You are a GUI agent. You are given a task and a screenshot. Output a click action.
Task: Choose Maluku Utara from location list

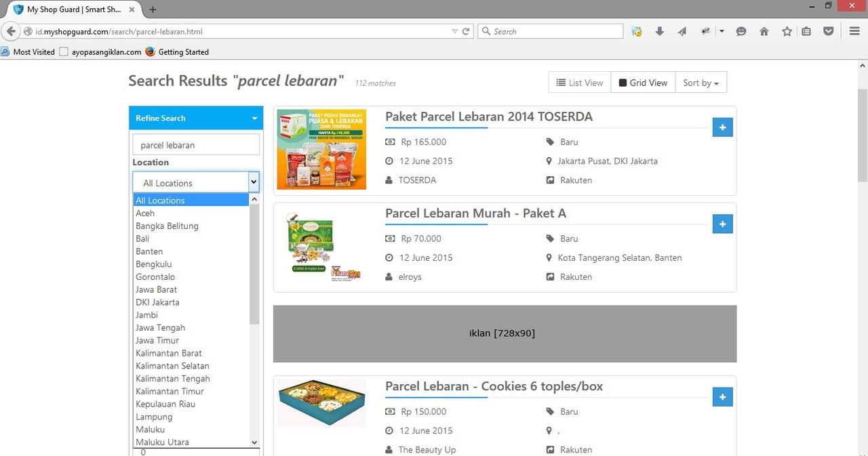tap(191, 442)
